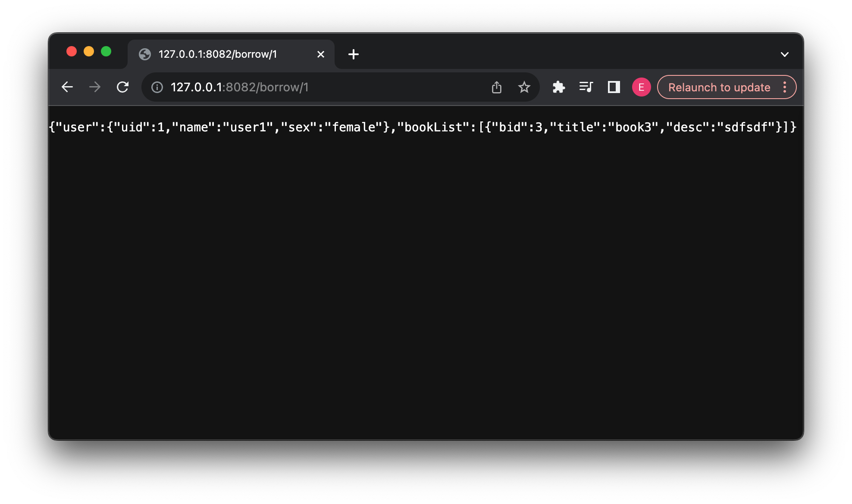Navigate back using the back arrow
Image resolution: width=852 pixels, height=504 pixels.
coord(67,87)
